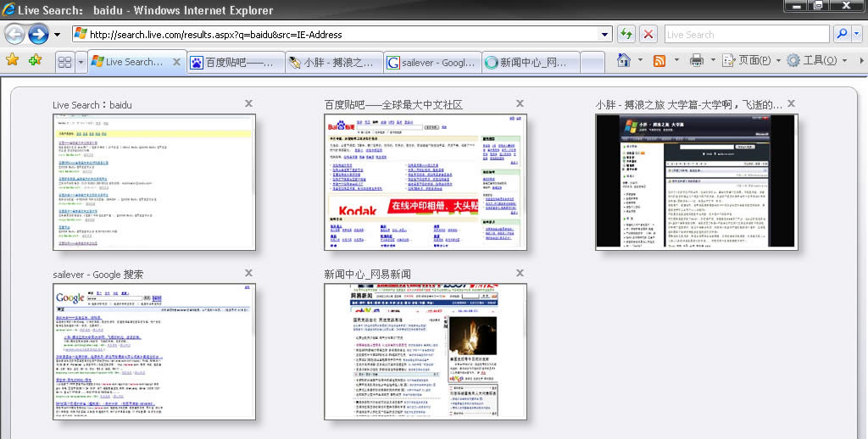Viewport: 868px width, 439px height.
Task: Select the 小胖 - 搏浪之旅 page thumbnail
Action: click(x=696, y=181)
